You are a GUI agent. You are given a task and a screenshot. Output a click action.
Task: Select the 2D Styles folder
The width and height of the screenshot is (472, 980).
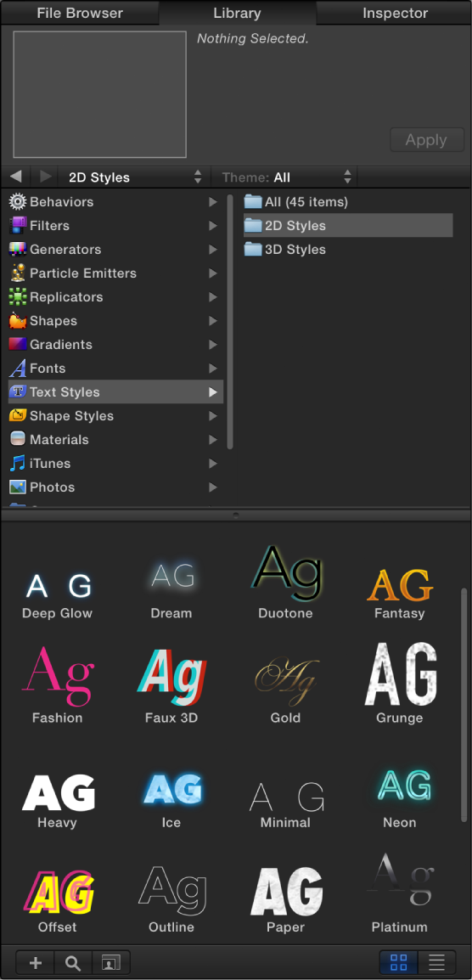(347, 226)
